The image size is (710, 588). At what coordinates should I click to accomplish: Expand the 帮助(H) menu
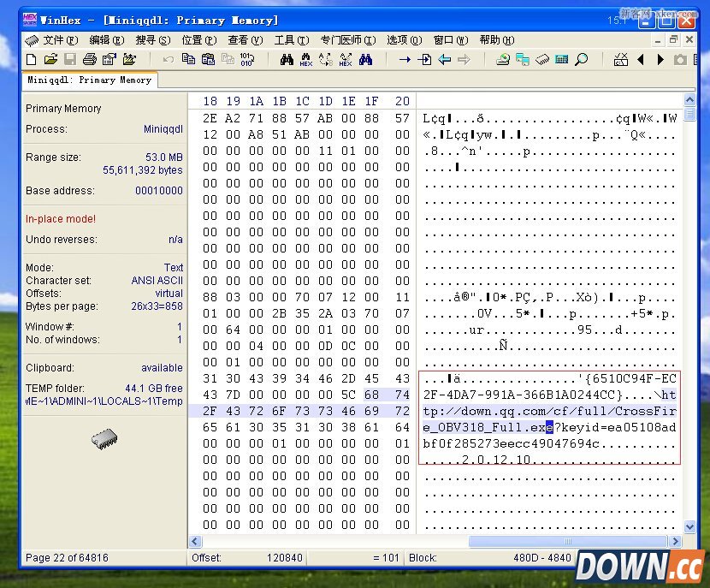[496, 40]
